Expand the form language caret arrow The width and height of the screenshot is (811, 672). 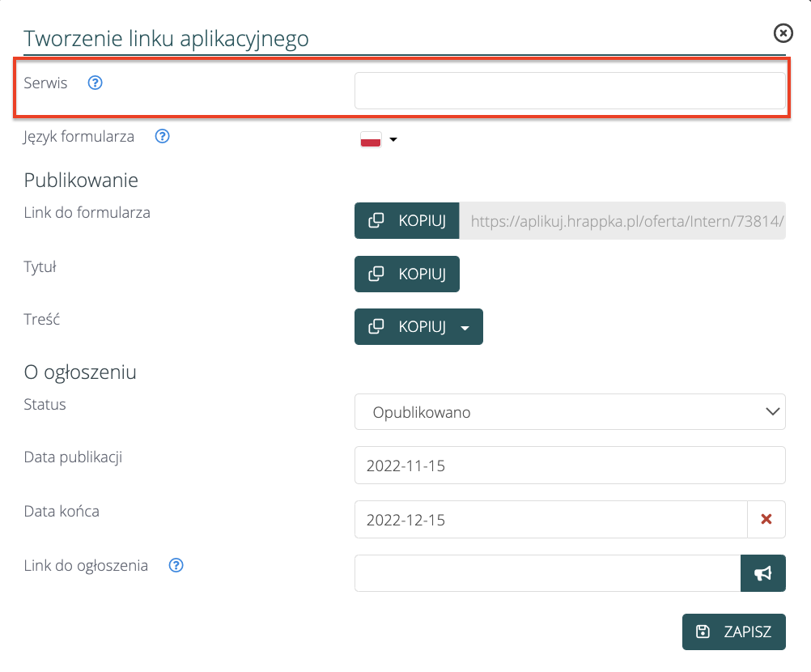pyautogui.click(x=393, y=140)
